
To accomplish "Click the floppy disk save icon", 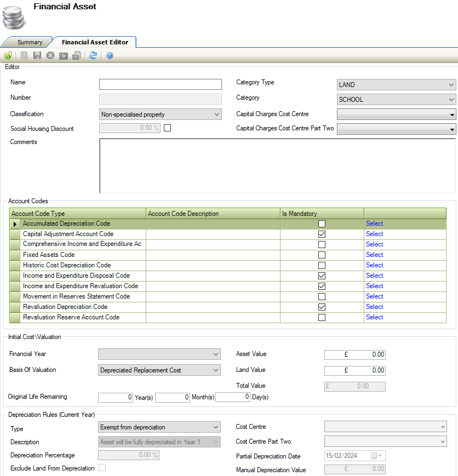I will 37,55.
